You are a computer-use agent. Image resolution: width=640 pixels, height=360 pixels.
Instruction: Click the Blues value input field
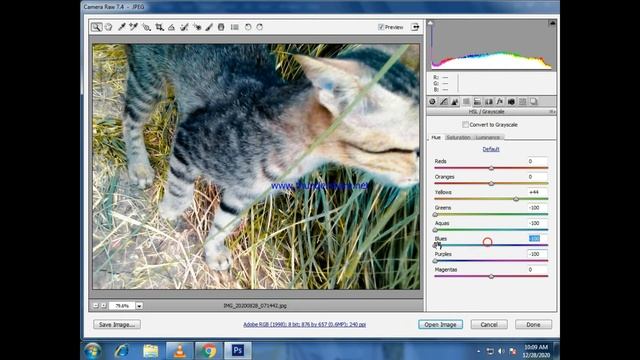(x=537, y=238)
